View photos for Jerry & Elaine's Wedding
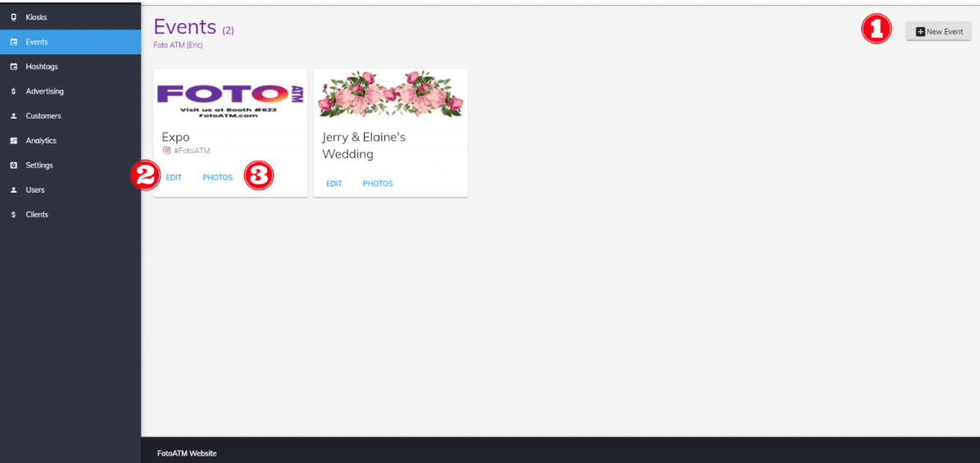Image resolution: width=980 pixels, height=463 pixels. [x=378, y=184]
